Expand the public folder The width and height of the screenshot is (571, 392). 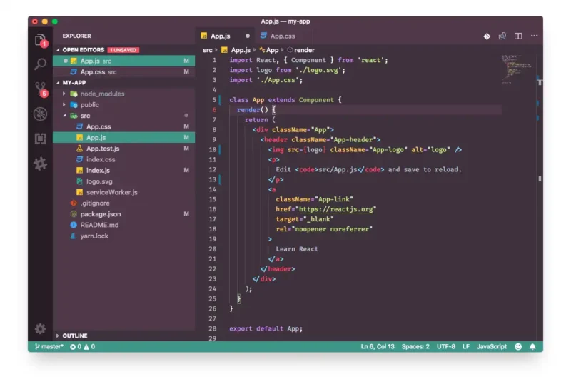point(64,104)
